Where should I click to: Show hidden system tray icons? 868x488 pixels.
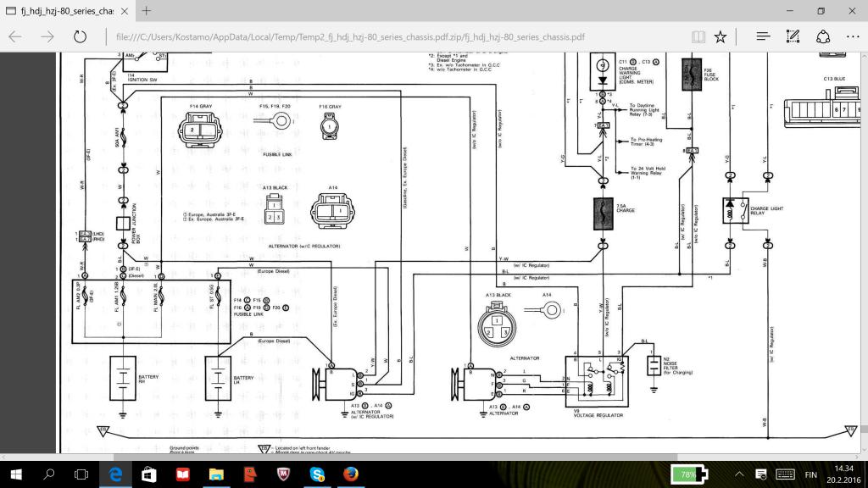point(738,474)
